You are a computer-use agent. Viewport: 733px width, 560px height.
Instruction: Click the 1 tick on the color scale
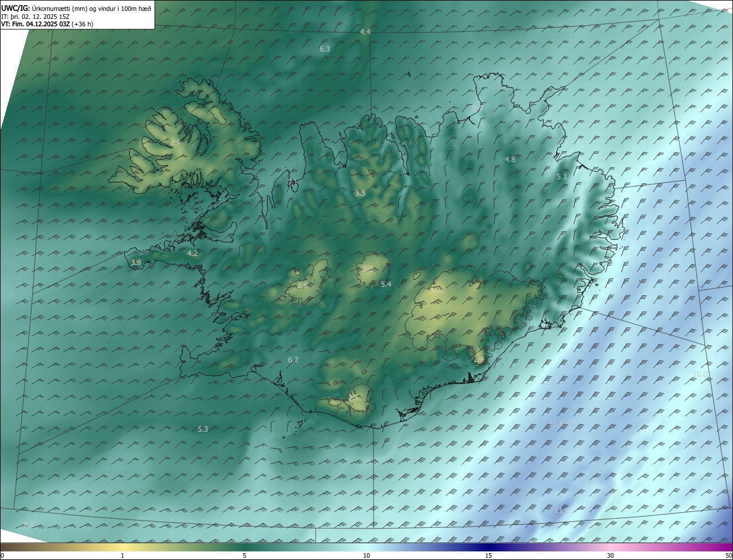click(x=123, y=555)
